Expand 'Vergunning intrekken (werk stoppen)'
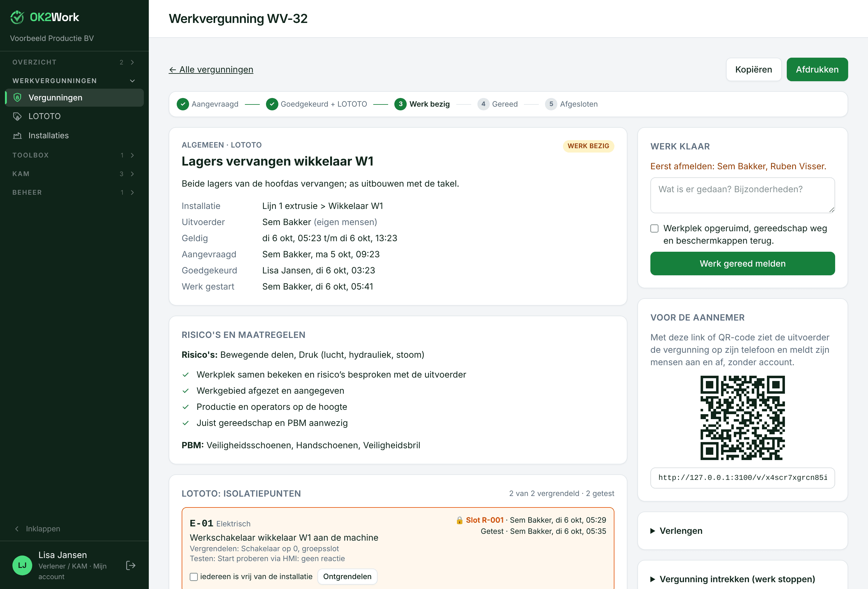 [733, 579]
